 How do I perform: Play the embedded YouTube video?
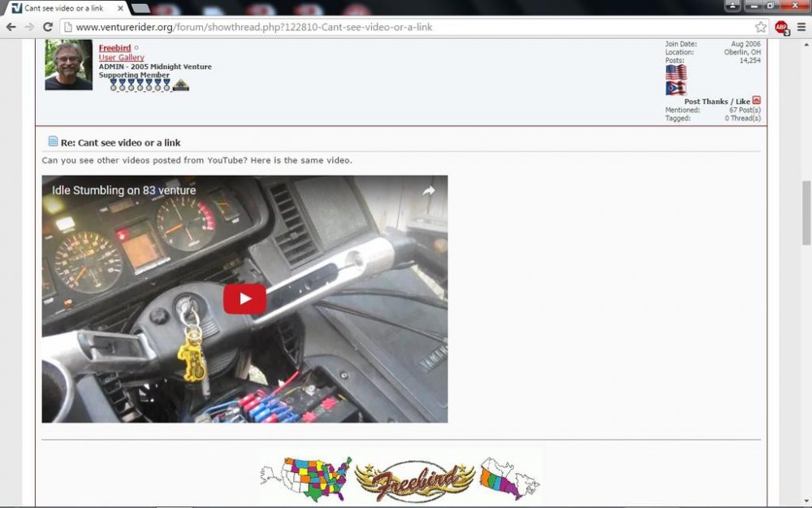tap(244, 299)
